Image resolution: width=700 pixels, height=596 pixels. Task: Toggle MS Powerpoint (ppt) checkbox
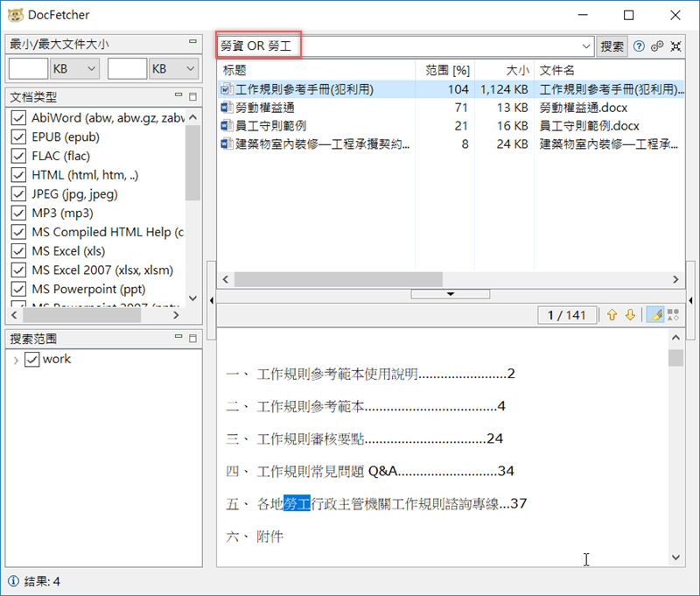pyautogui.click(x=18, y=290)
